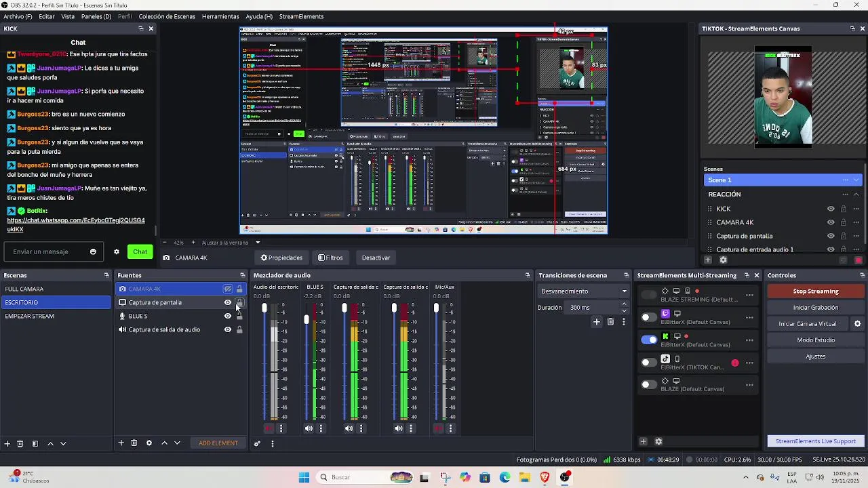Add a source in the StreamElements Canvas panel
Viewport: 868px width, 488px height.
[x=708, y=260]
